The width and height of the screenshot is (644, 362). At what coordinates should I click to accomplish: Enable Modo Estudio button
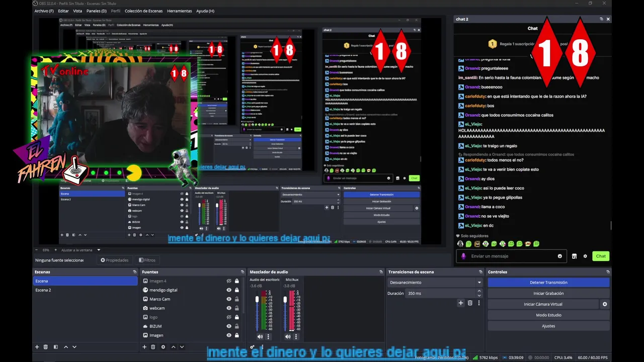pyautogui.click(x=548, y=315)
